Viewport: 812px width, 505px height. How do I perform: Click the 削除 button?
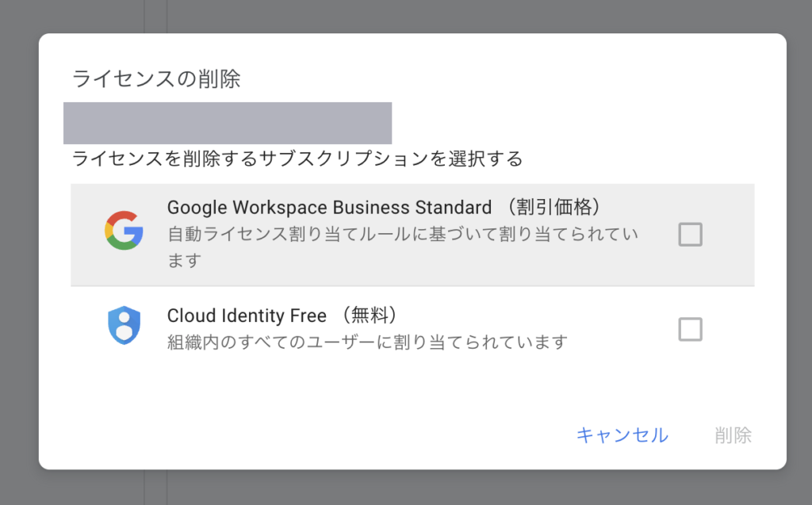tap(733, 435)
